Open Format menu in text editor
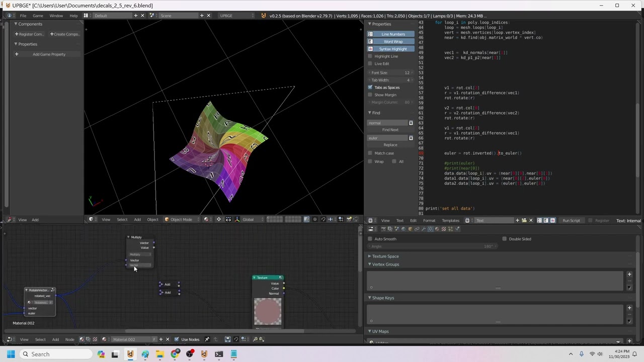 [x=429, y=220]
